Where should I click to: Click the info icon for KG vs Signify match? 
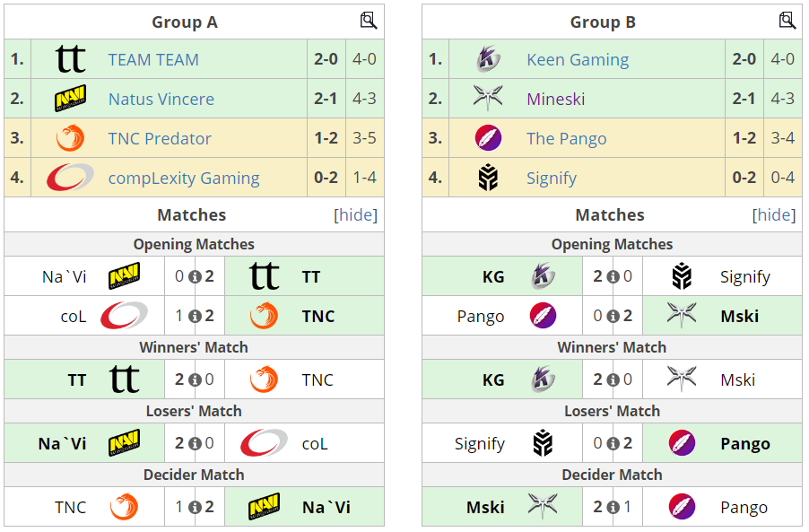pyautogui.click(x=613, y=277)
